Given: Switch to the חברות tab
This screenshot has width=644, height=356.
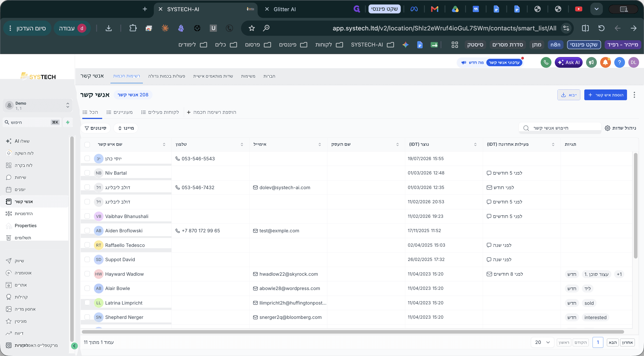Looking at the screenshot, I should tap(269, 76).
